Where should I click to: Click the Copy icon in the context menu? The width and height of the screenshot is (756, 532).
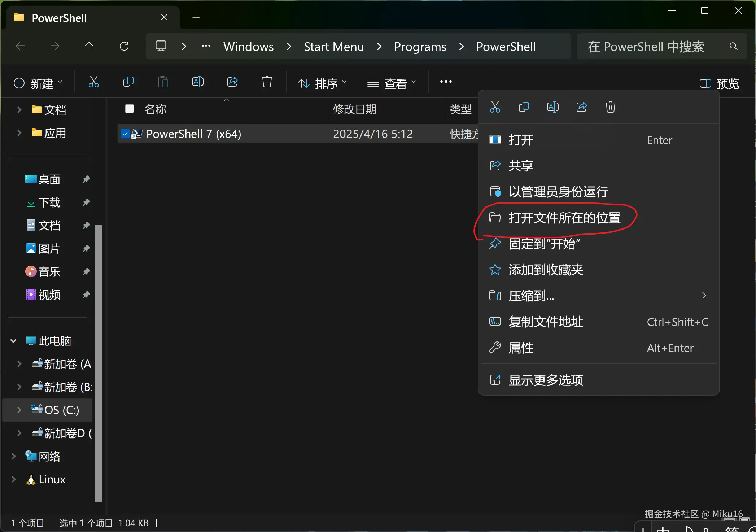point(524,107)
